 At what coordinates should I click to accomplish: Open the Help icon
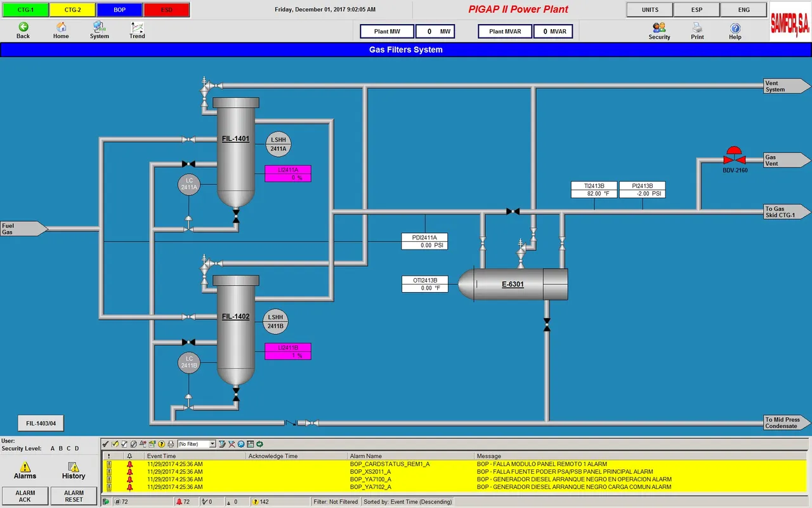(735, 27)
